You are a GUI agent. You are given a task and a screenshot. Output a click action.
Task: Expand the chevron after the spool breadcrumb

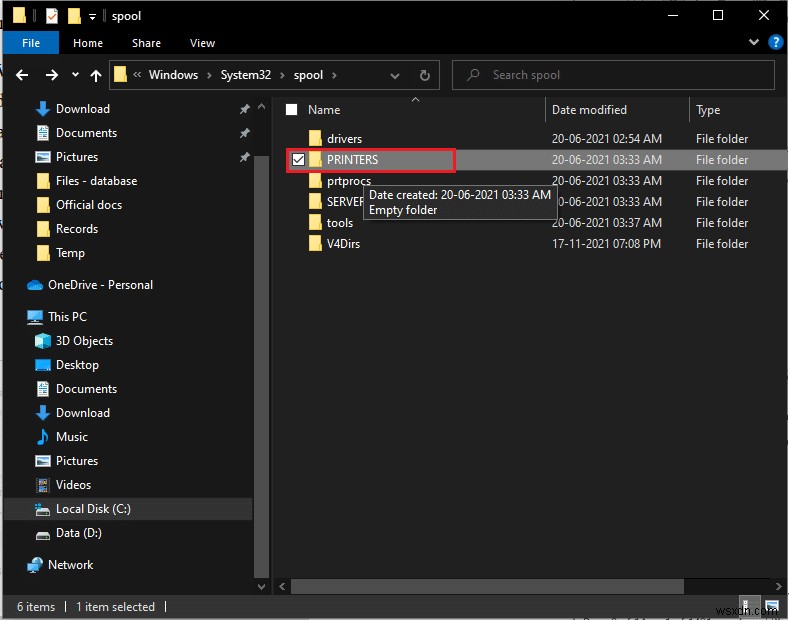tap(334, 75)
